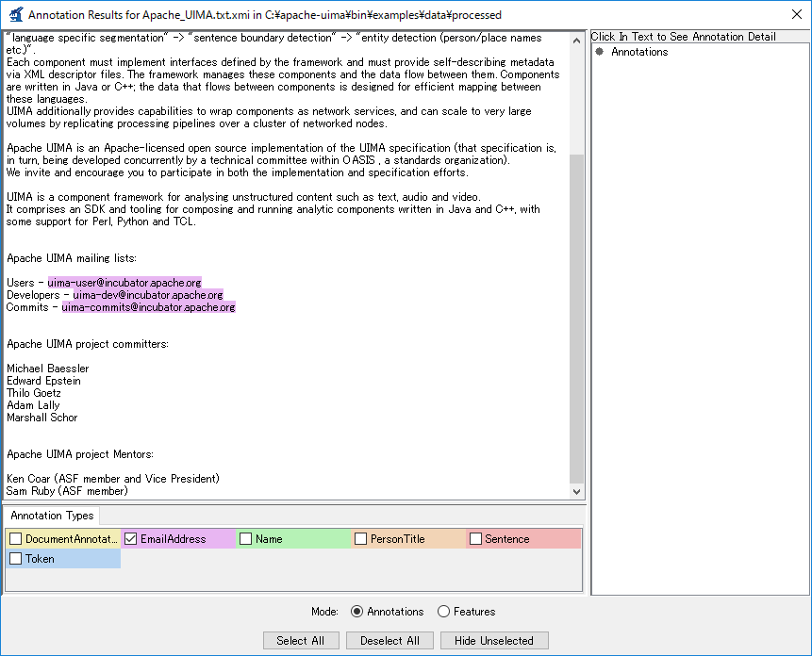This screenshot has height=656, width=812.
Task: Click the 'Apache UIMA project Mentors:' heading
Action: pyautogui.click(x=80, y=454)
